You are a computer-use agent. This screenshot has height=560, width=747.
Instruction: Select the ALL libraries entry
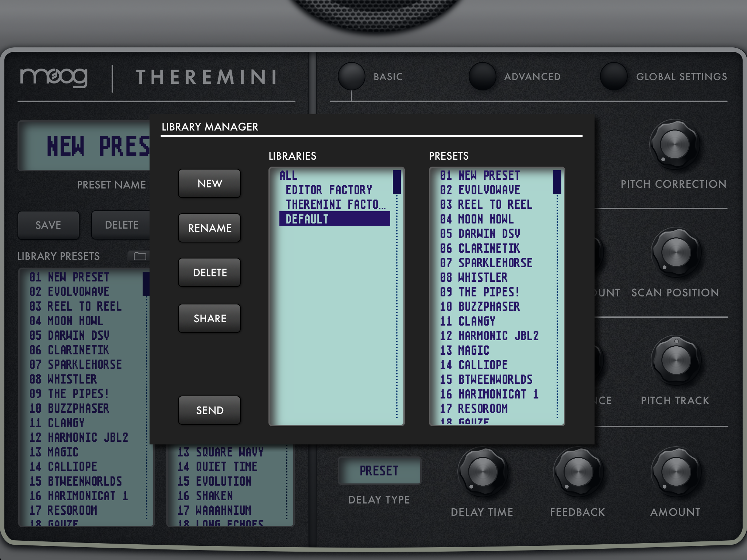tap(289, 175)
